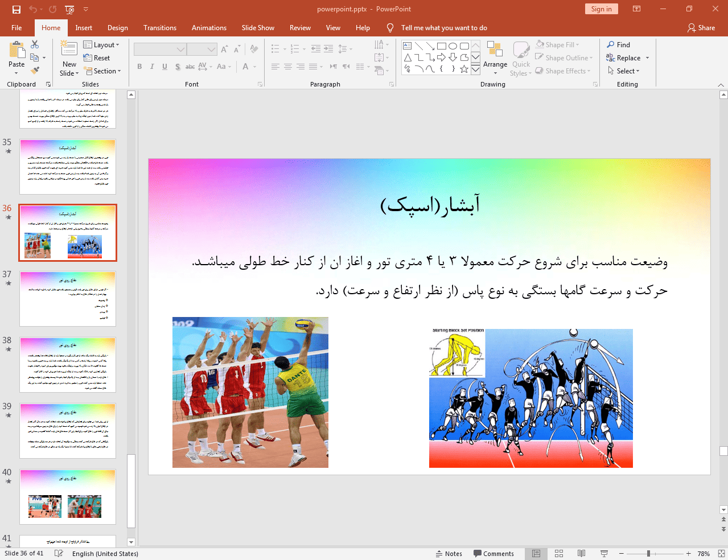This screenshot has height=560, width=728.
Task: Switch to Normal view in status bar
Action: point(536,553)
